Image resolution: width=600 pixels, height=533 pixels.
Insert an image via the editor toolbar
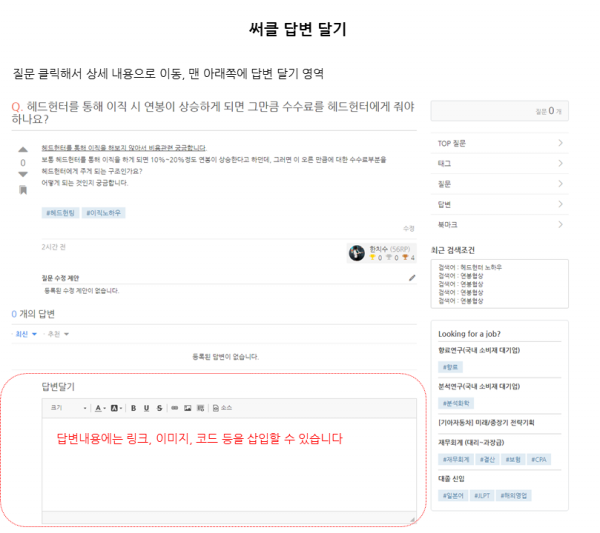[x=187, y=408]
